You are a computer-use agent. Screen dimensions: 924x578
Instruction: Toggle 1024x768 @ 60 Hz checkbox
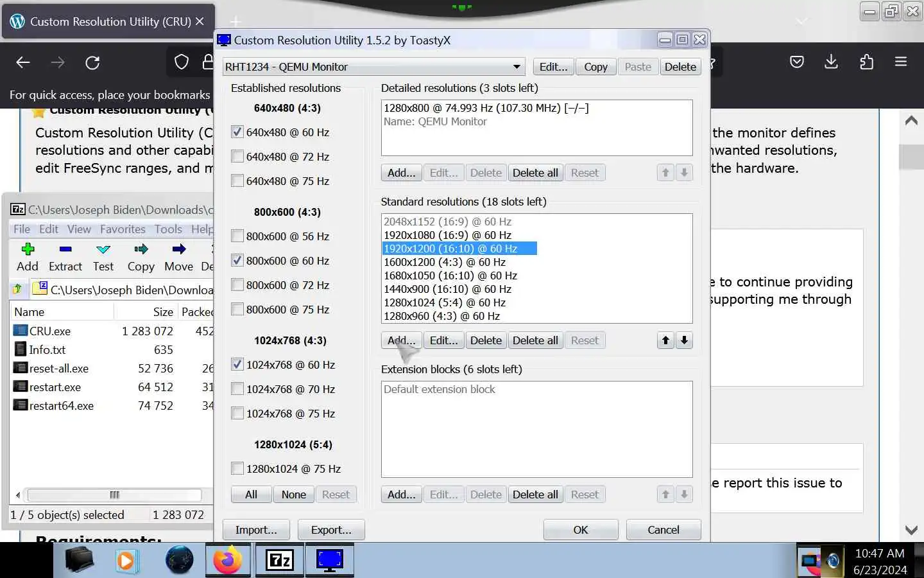pos(237,365)
